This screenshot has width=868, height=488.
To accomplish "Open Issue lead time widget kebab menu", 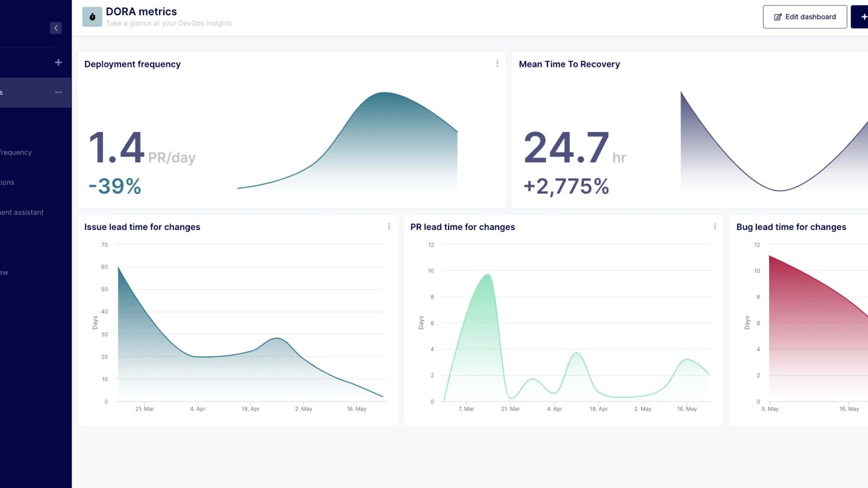I will (x=388, y=227).
